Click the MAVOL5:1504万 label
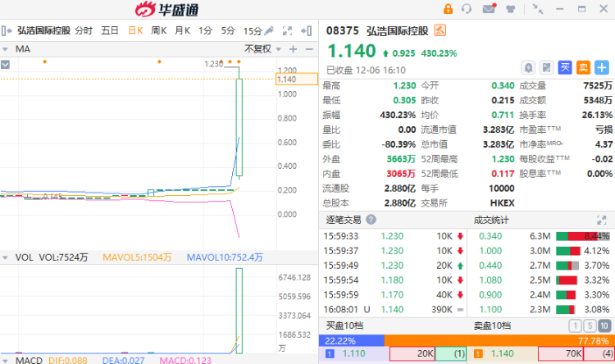 coord(137,257)
